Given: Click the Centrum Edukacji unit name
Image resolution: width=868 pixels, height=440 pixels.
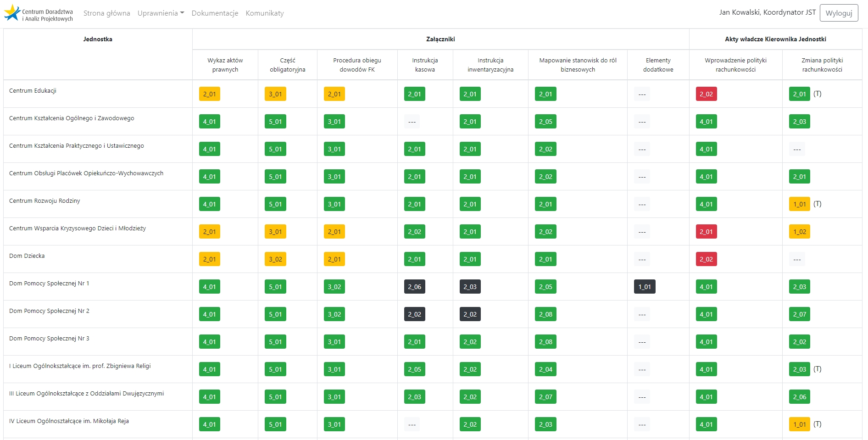Looking at the screenshot, I should (33, 91).
